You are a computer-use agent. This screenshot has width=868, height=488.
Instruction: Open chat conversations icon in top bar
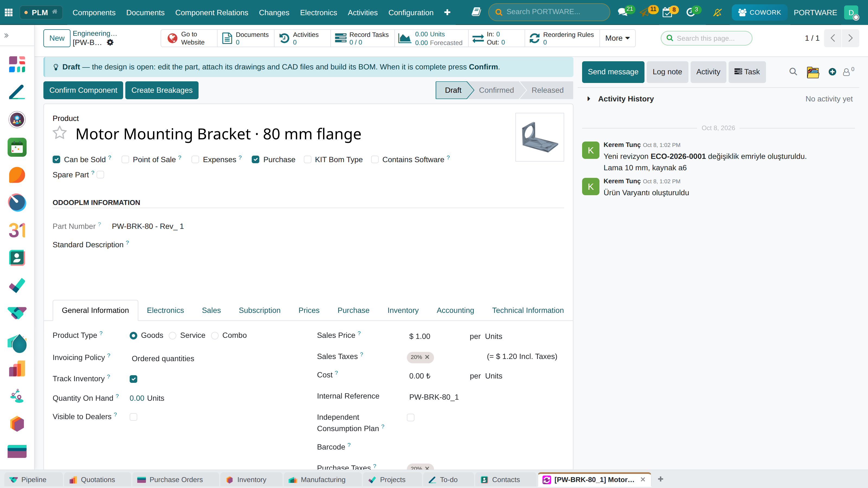pos(622,12)
